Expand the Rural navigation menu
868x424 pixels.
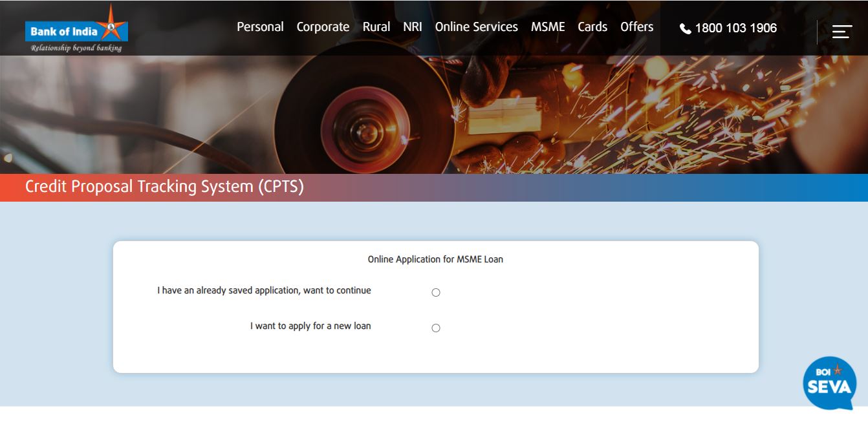coord(376,27)
